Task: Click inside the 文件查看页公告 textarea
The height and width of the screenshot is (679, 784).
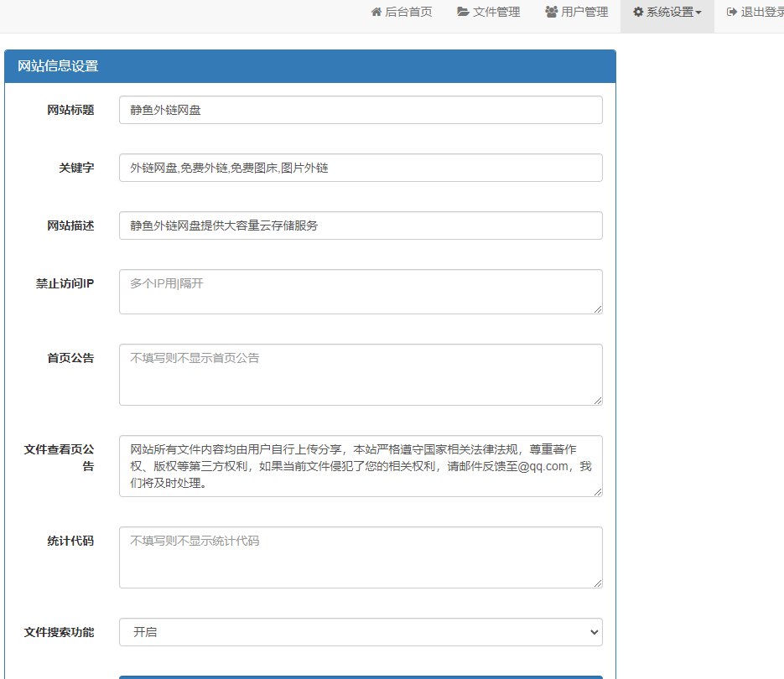Action: [x=361, y=465]
